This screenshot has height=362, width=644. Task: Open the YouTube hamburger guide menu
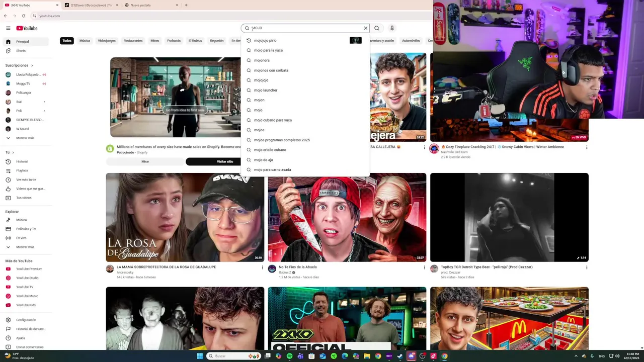tap(8, 28)
